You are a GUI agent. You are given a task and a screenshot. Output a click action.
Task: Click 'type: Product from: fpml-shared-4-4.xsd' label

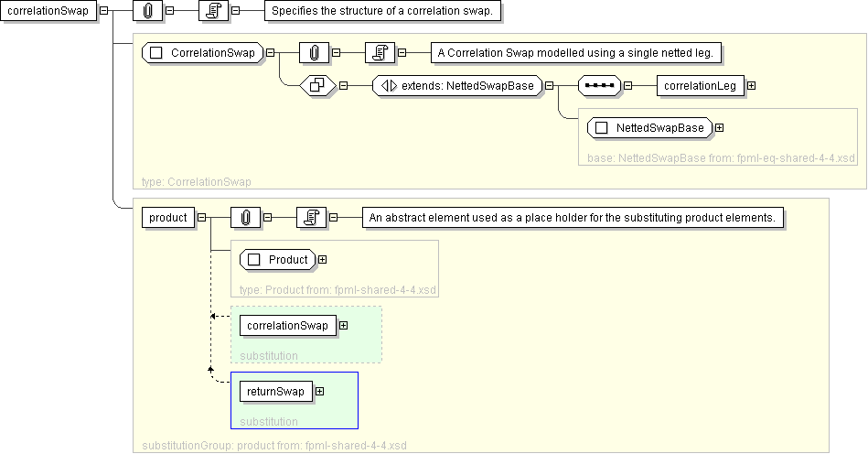tap(338, 290)
